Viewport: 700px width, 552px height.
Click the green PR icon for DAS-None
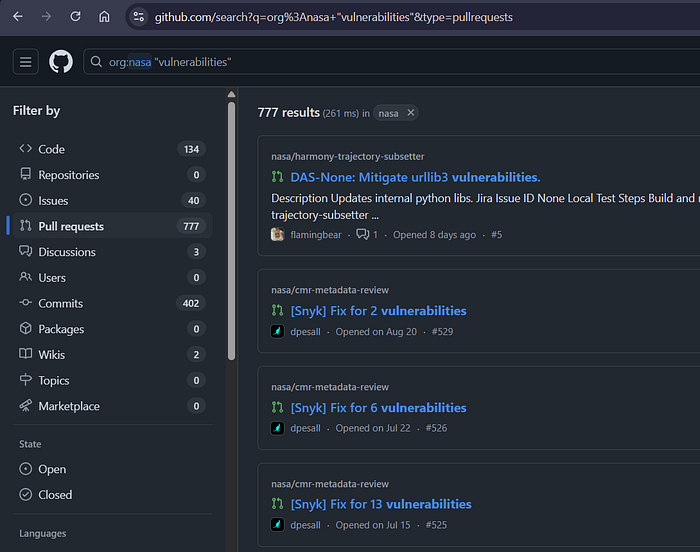coord(277,177)
